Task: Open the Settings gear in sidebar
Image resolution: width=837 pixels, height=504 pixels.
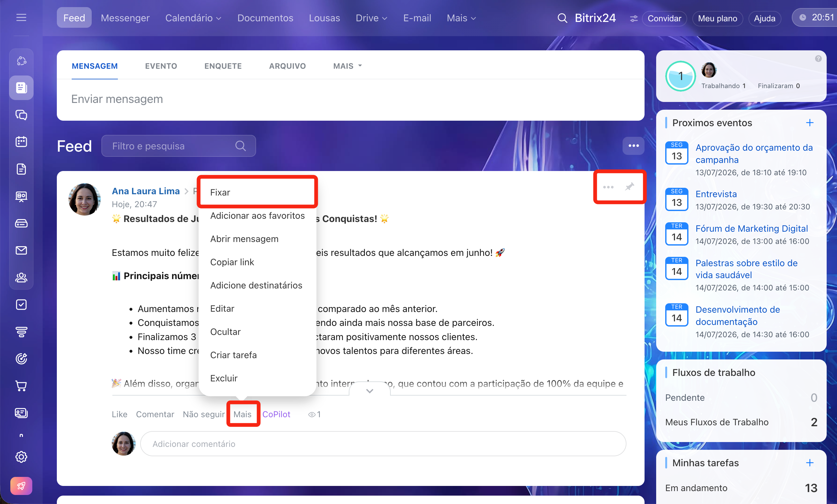Action: (x=21, y=457)
